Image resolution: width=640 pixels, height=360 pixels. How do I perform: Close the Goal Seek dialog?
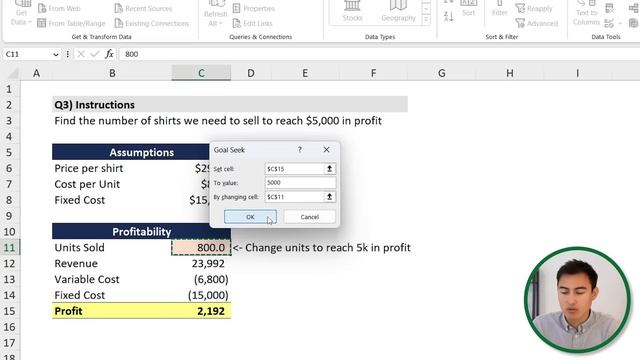327,150
